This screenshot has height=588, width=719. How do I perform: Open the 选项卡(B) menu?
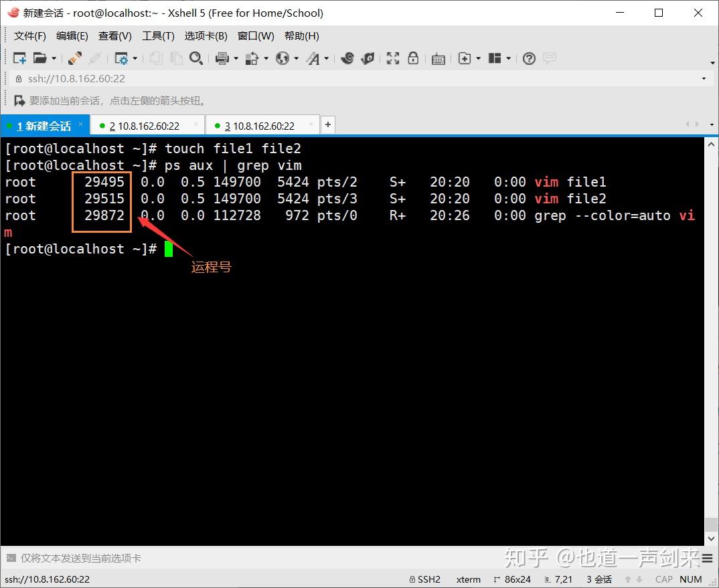pos(206,36)
